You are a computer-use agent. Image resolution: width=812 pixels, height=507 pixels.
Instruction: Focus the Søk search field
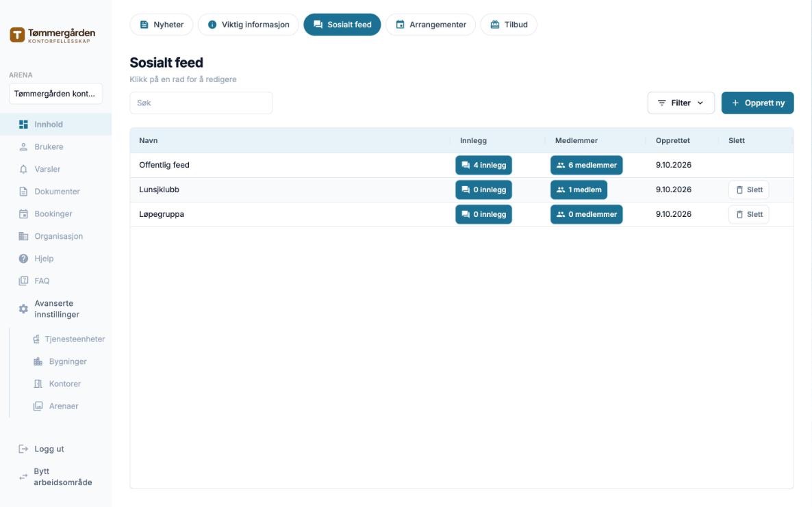(201, 103)
